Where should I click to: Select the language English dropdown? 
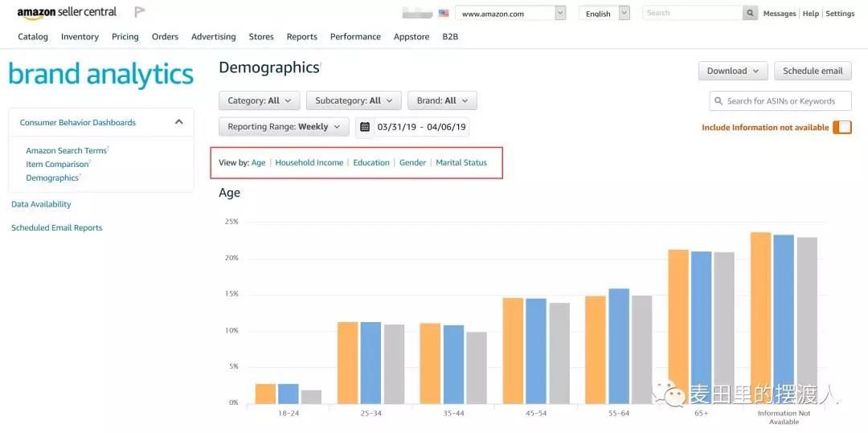click(604, 14)
